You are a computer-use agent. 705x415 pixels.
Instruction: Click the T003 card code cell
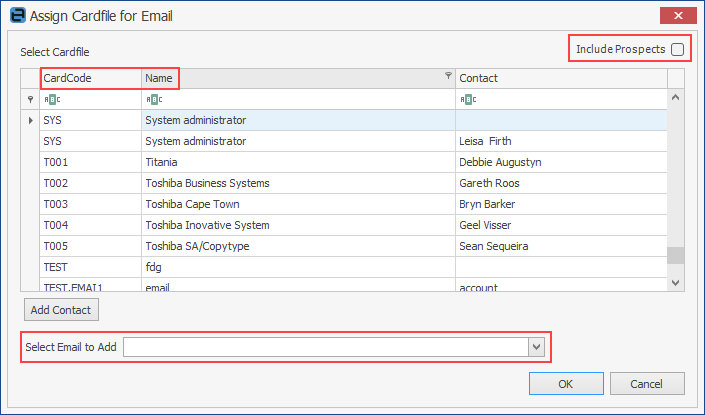coord(90,204)
